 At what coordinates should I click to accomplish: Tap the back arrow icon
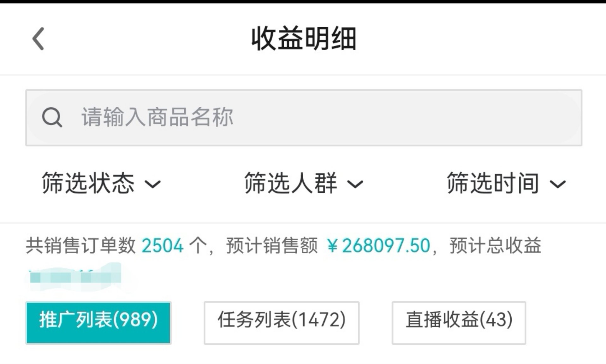pyautogui.click(x=39, y=38)
